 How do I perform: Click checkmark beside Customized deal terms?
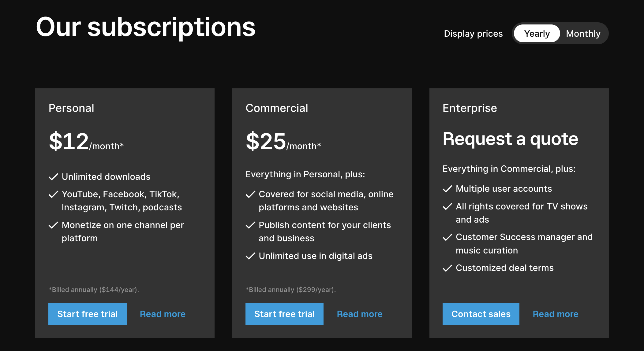[x=447, y=268]
